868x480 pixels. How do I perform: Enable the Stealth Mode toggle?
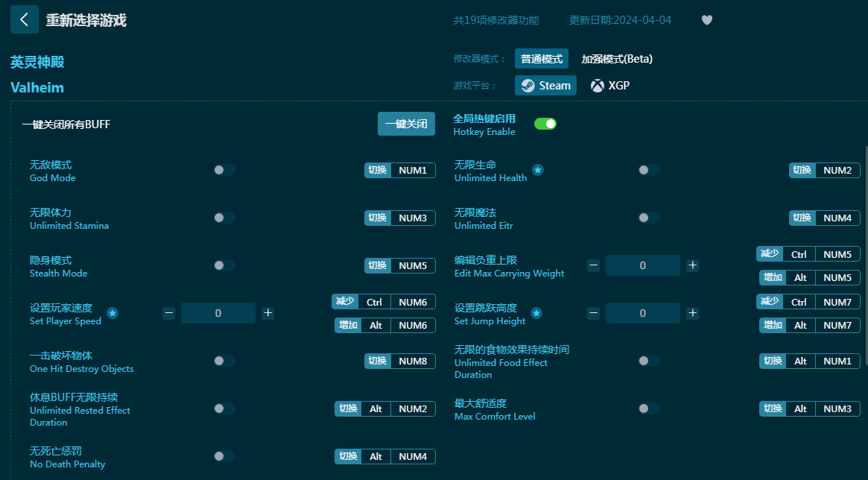[x=224, y=265]
